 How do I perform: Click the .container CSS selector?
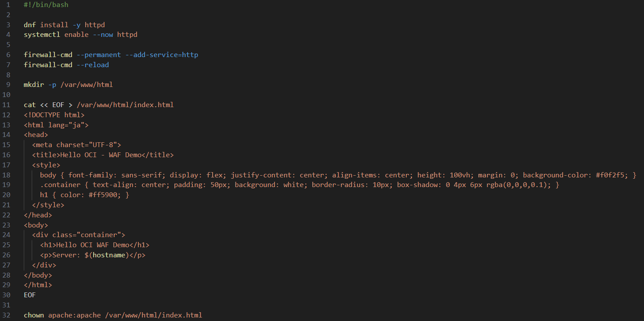point(60,185)
